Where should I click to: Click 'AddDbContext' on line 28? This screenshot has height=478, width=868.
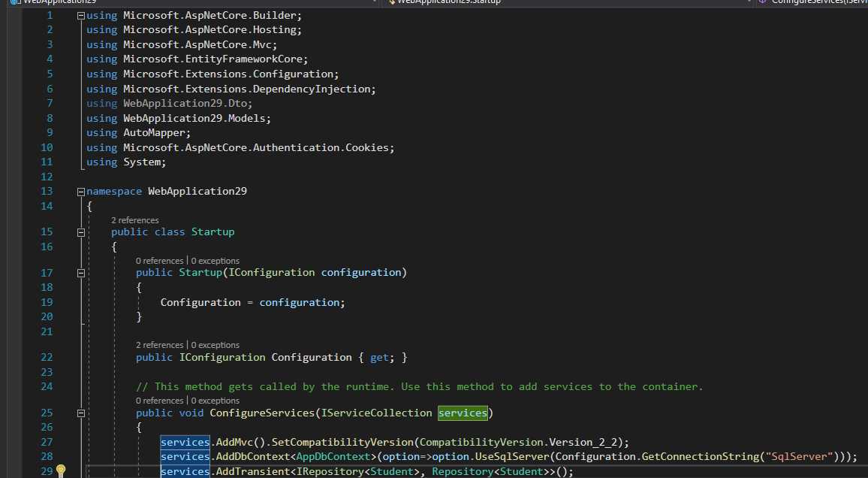pyautogui.click(x=253, y=456)
